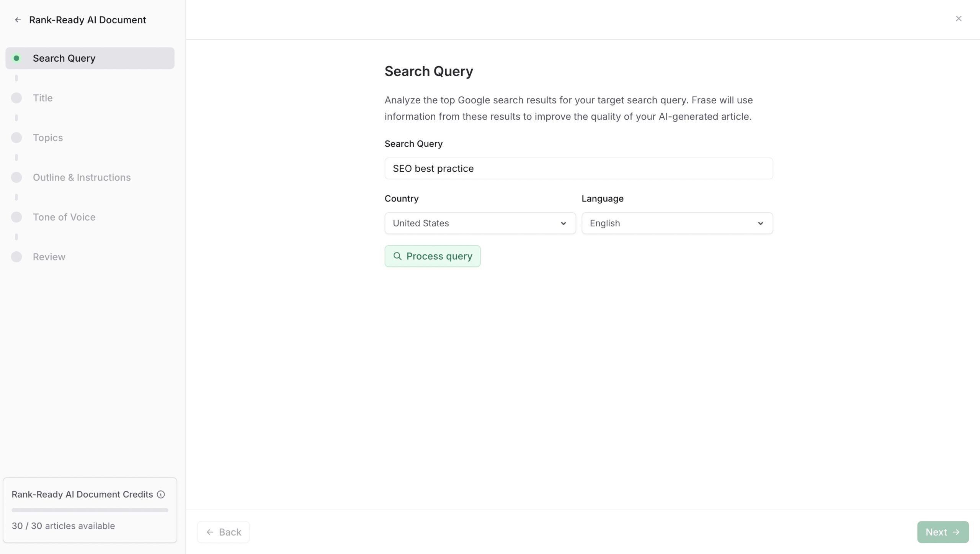980x554 pixels.
Task: Close the wizard with the X icon
Action: (959, 18)
